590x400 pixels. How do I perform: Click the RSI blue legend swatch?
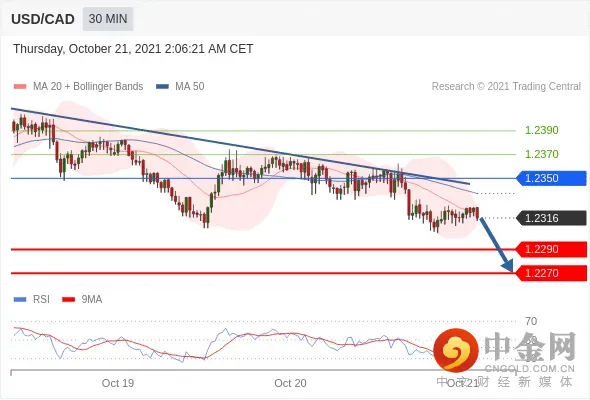[20, 300]
